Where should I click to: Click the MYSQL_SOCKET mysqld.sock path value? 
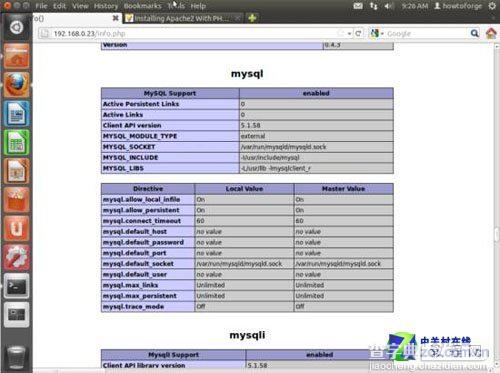[x=283, y=147]
